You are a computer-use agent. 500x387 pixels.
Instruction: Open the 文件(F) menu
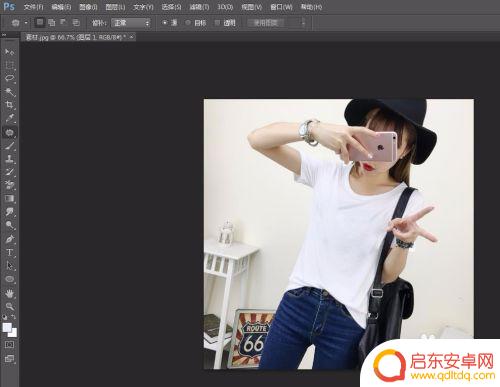tap(34, 7)
